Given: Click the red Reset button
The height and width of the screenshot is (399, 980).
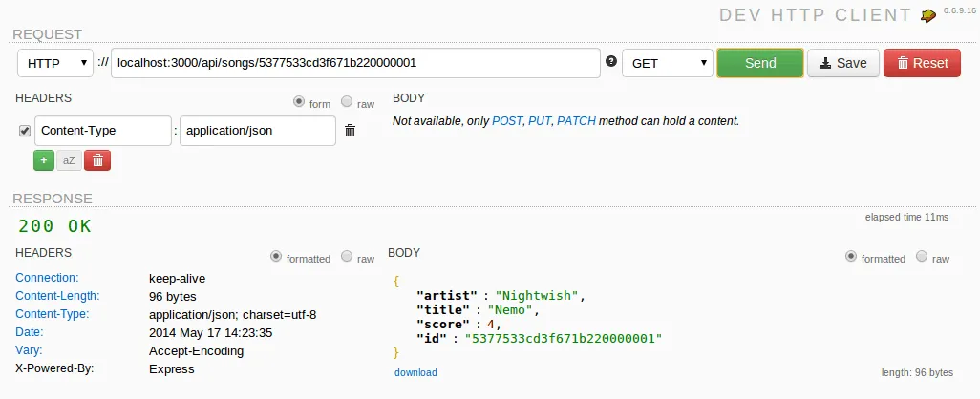Looking at the screenshot, I should click(922, 63).
